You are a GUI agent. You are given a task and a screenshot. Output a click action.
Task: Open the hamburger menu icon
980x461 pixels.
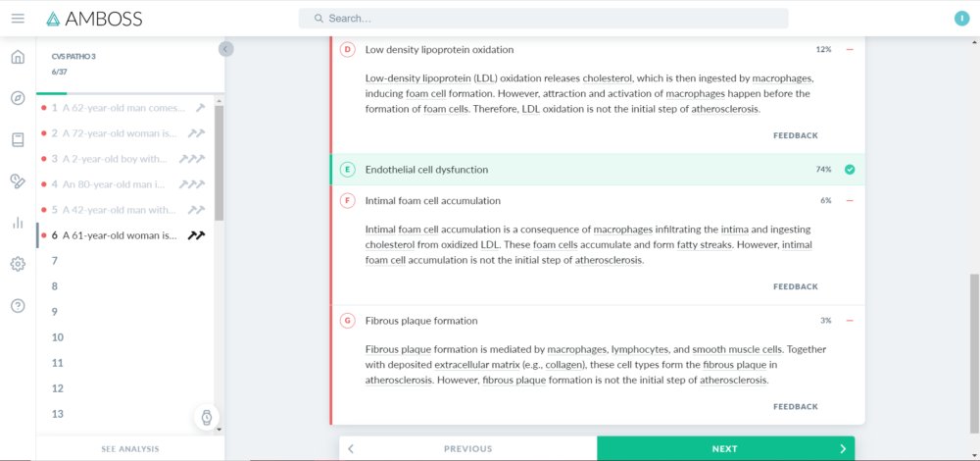[x=18, y=18]
